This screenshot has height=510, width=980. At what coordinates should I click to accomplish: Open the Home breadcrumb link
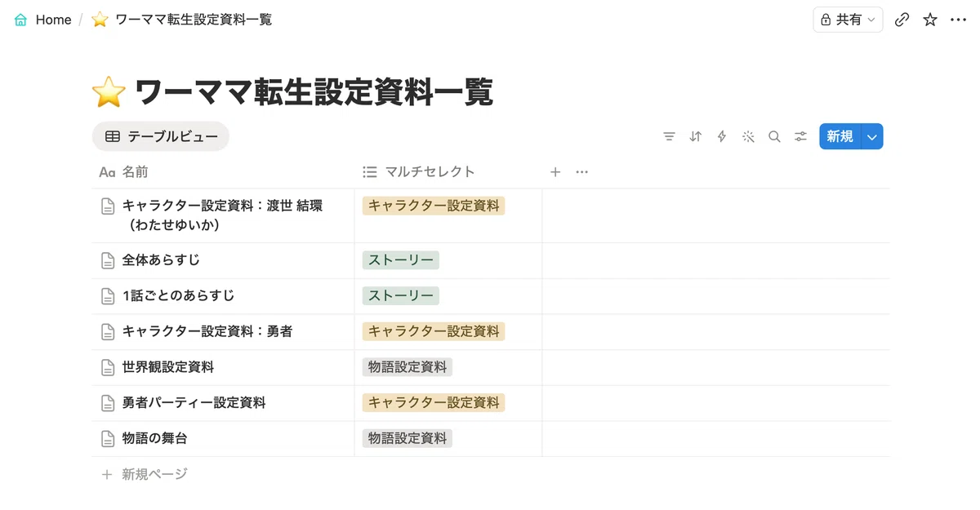(53, 20)
